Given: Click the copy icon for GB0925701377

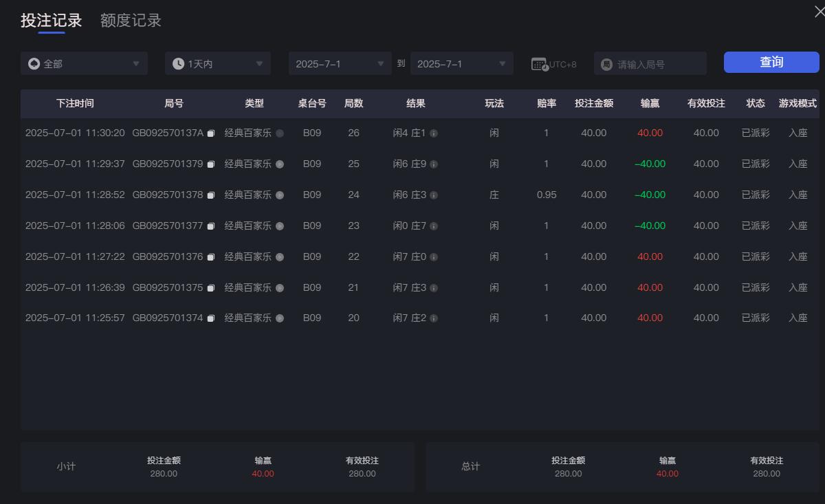Looking at the screenshot, I should tap(210, 226).
